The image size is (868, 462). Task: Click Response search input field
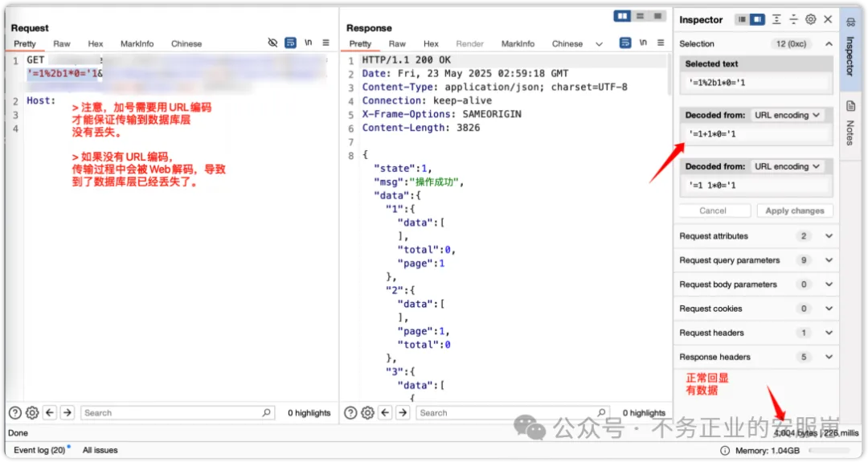click(x=513, y=413)
